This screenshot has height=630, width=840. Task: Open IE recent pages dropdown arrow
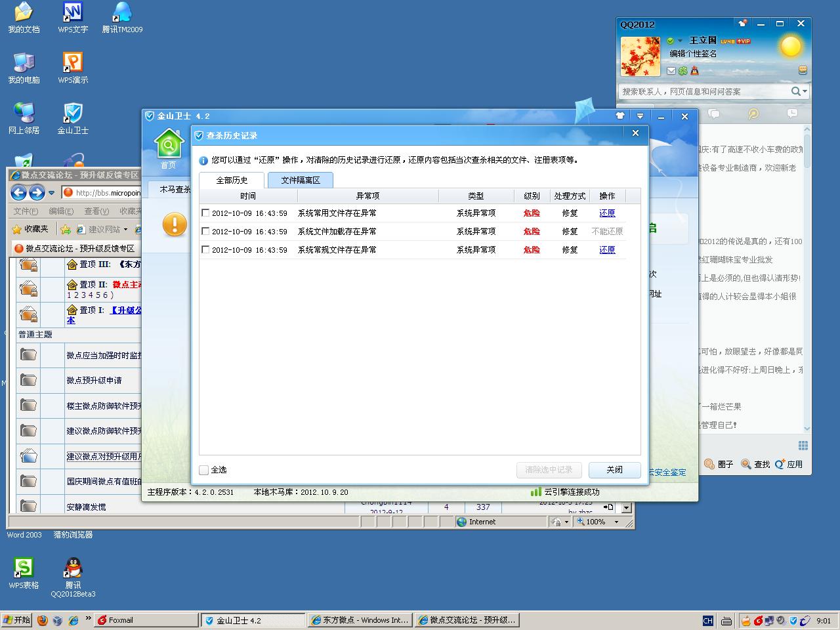click(51, 192)
